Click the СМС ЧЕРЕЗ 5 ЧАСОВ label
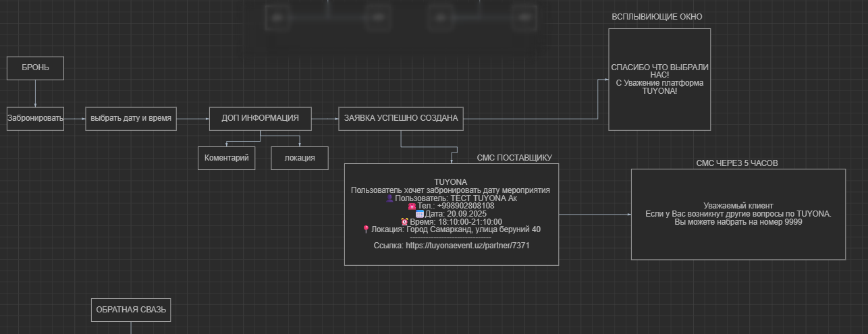Image resolution: width=868 pixels, height=334 pixels. 738,163
